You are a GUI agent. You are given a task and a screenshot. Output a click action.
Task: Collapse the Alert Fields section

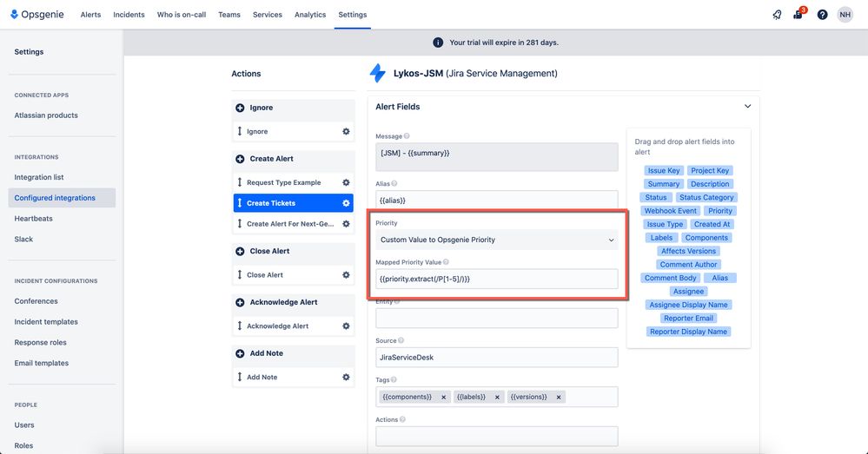(747, 106)
